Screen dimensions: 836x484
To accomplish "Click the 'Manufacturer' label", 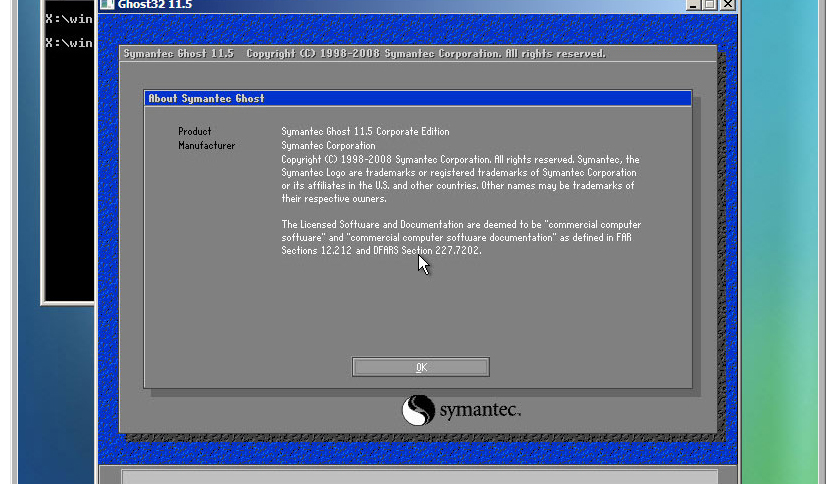I will pyautogui.click(x=206, y=145).
